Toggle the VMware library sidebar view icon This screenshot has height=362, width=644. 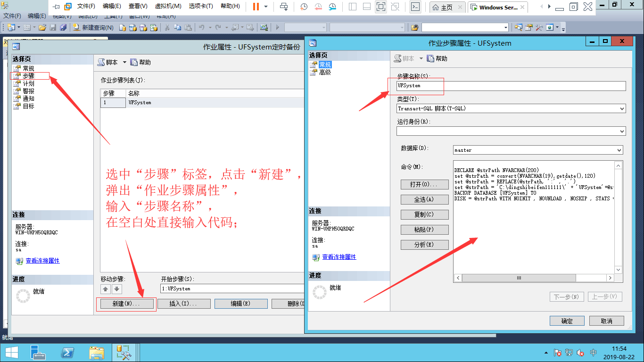tap(352, 7)
